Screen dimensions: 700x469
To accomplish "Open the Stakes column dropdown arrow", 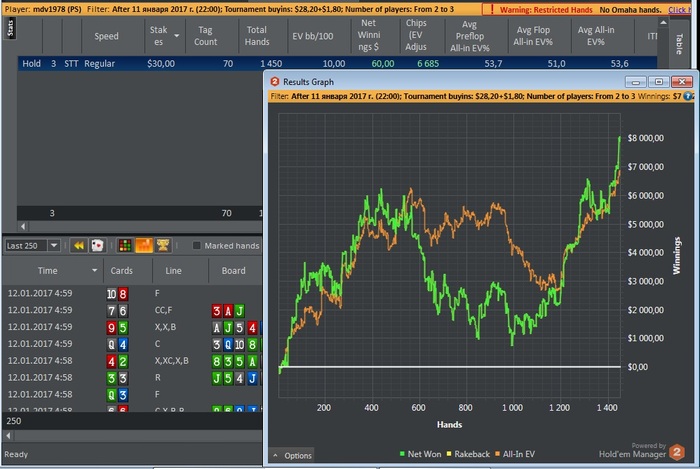I will [177, 36].
